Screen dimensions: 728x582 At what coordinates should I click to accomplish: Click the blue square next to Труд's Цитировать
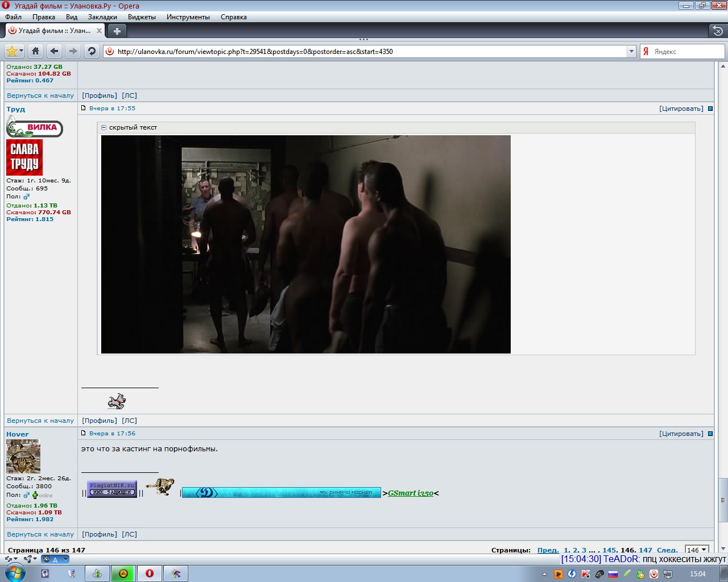pos(710,109)
